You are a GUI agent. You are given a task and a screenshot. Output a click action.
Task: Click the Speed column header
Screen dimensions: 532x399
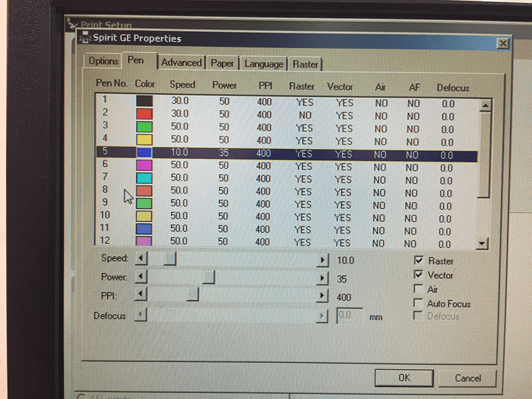(x=182, y=84)
